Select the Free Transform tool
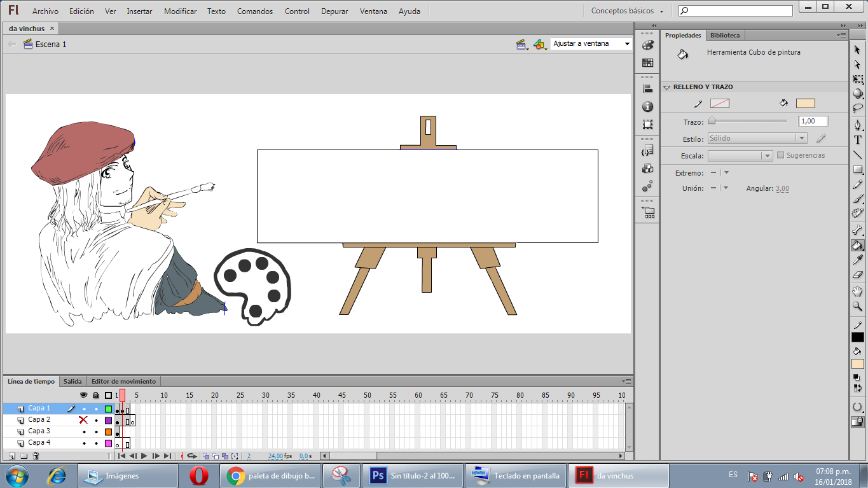Viewport: 868px width, 488px height. tap(858, 79)
